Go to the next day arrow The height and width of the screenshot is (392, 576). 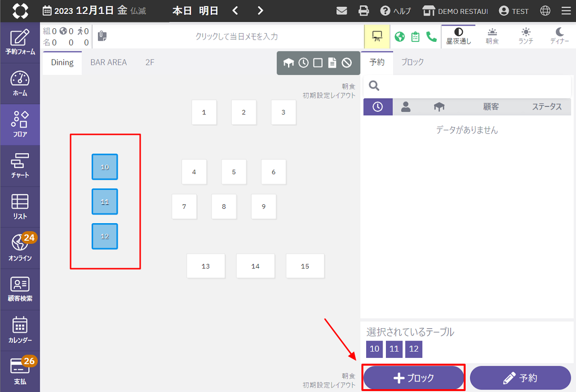[x=260, y=11]
